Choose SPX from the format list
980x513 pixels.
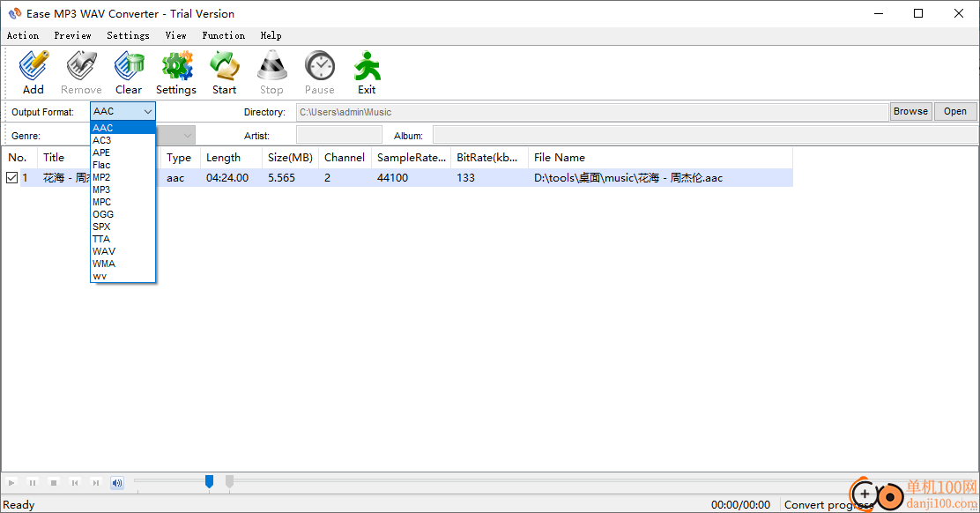[x=122, y=227]
